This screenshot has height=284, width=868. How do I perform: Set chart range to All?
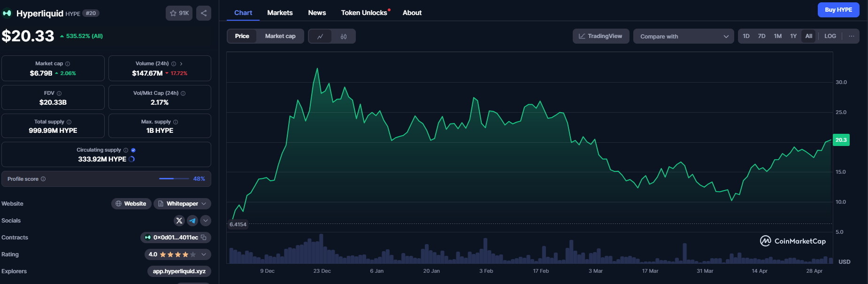pyautogui.click(x=809, y=36)
